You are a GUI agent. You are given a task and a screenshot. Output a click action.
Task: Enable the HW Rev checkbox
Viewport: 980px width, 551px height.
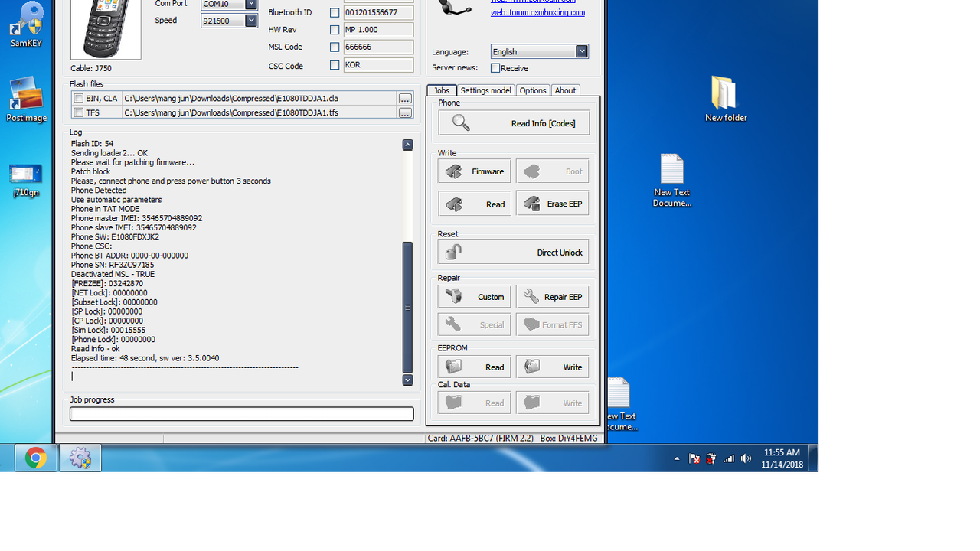click(x=335, y=30)
